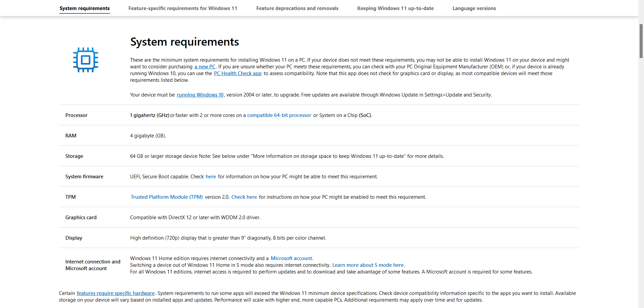Open the compatible 64-bit processor link

tap(279, 115)
